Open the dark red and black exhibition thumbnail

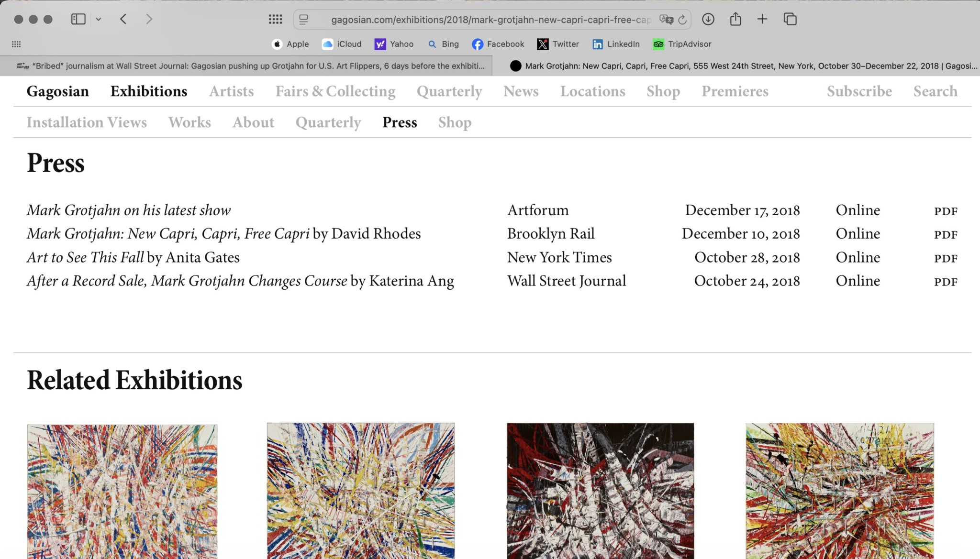600,491
